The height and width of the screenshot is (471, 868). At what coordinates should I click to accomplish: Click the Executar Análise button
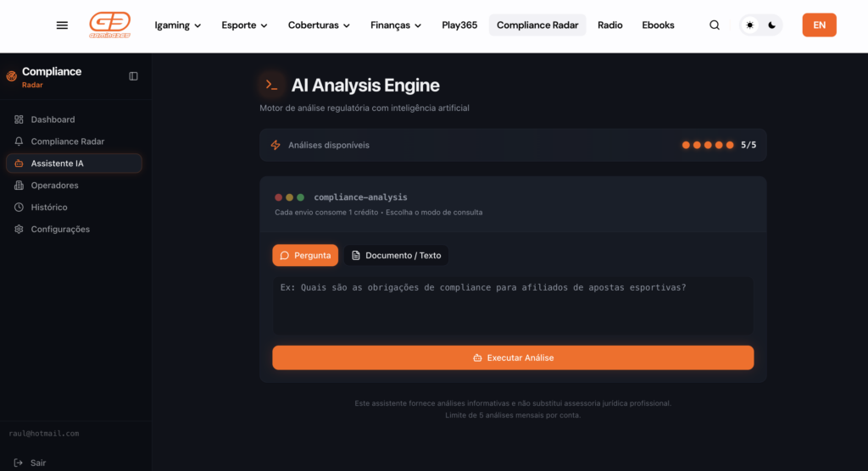coord(513,357)
